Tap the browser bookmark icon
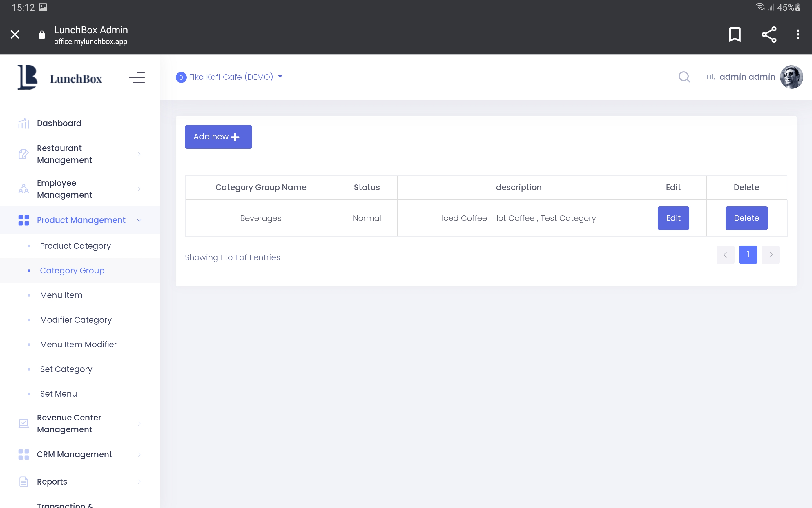The image size is (812, 508). coord(734,34)
